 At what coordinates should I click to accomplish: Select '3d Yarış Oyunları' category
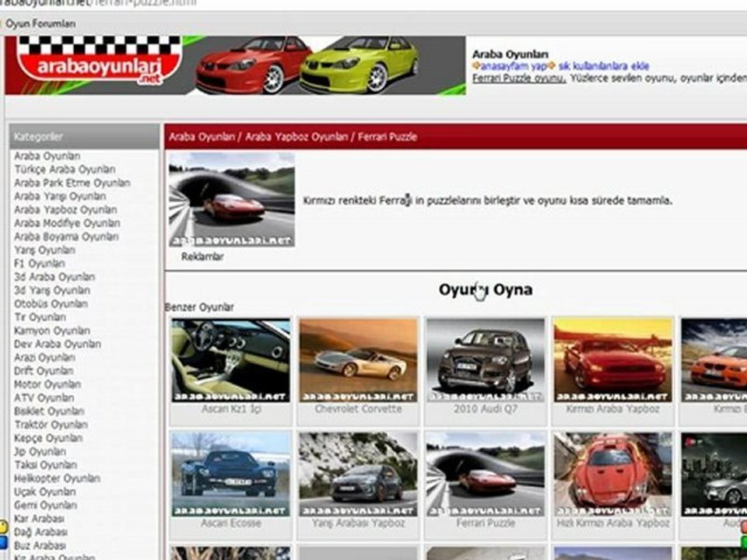(x=52, y=290)
